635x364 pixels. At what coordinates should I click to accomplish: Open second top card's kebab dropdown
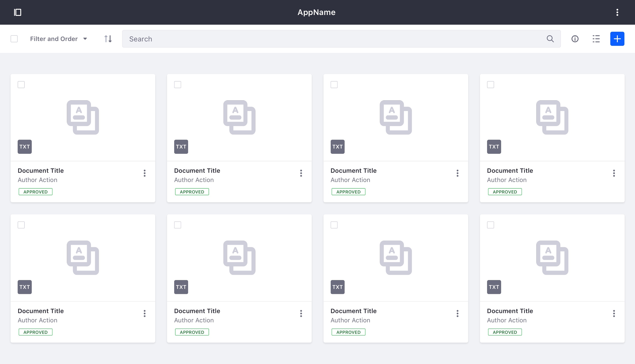tap(301, 173)
